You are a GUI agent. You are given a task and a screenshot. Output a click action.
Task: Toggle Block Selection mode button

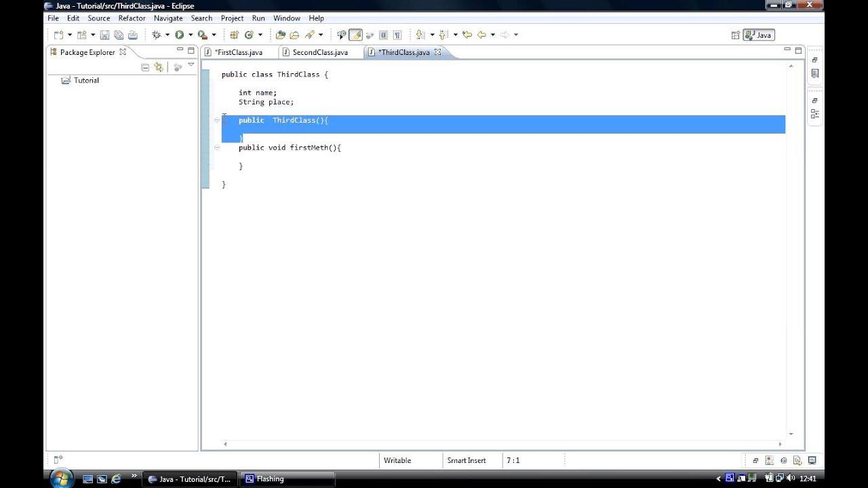click(x=383, y=35)
